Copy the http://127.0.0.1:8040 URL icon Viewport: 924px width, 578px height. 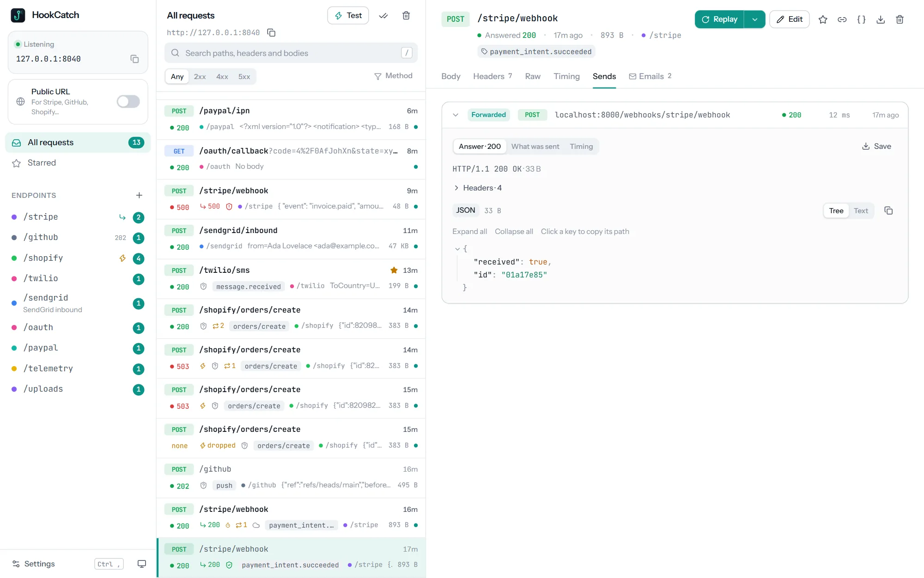[x=272, y=32]
